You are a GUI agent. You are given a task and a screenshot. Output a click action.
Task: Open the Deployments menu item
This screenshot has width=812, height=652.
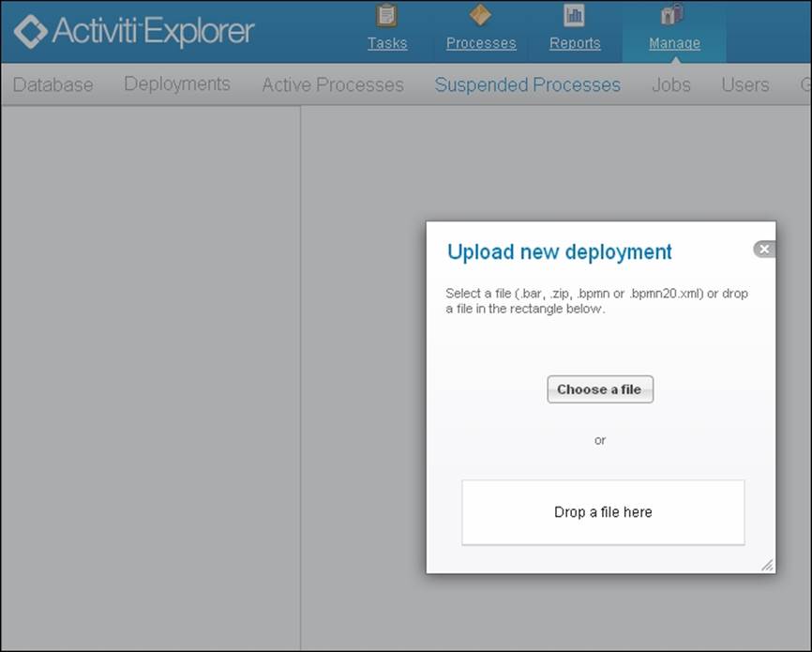[x=177, y=84]
